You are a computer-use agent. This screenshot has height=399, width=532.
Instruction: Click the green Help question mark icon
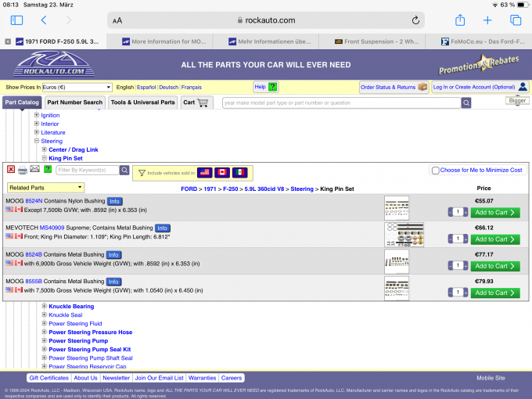click(272, 87)
